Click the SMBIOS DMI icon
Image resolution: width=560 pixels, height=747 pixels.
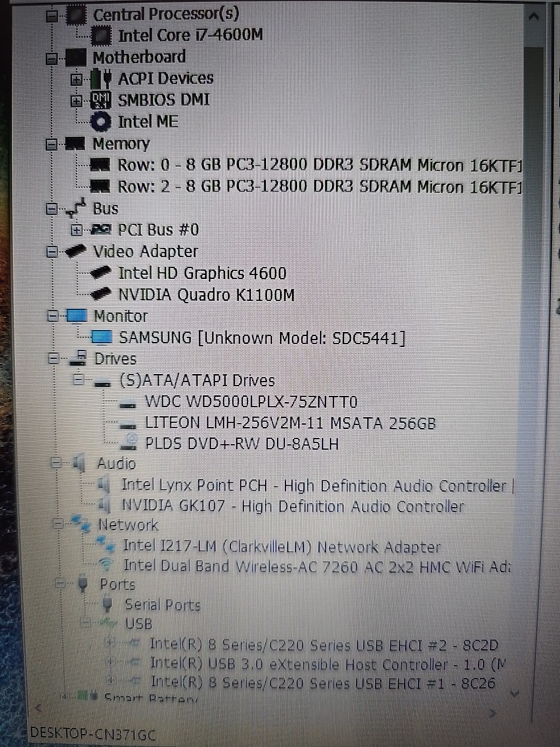[101, 100]
